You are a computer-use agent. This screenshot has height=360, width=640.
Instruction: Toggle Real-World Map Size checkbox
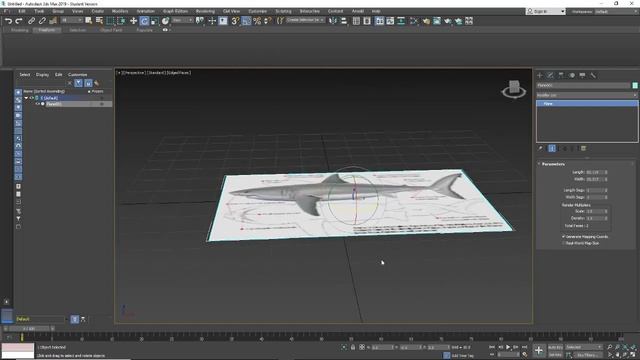[x=564, y=243]
